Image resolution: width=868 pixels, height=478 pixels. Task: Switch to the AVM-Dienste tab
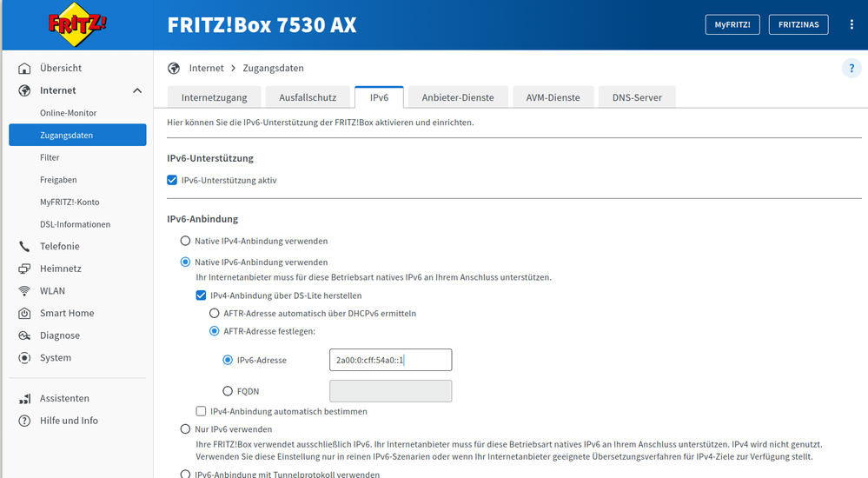point(553,97)
